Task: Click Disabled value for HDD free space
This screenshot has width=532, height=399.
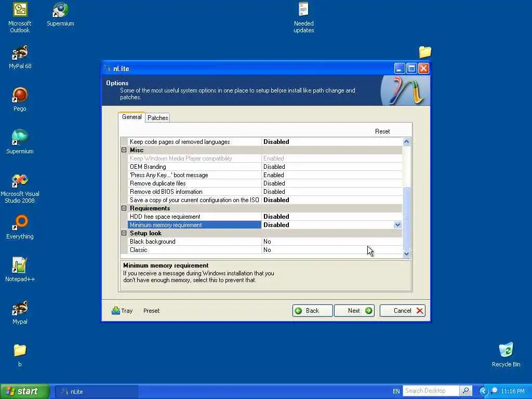Action: point(276,217)
